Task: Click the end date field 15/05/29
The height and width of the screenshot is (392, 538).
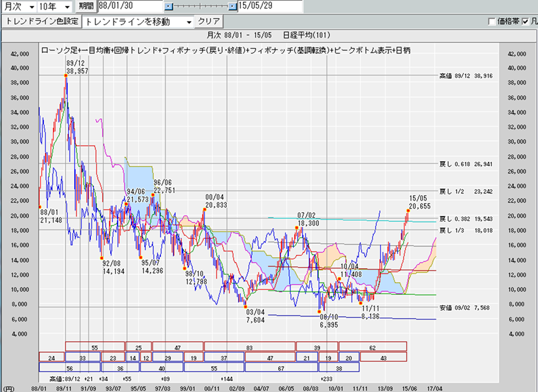Action: pos(270,6)
